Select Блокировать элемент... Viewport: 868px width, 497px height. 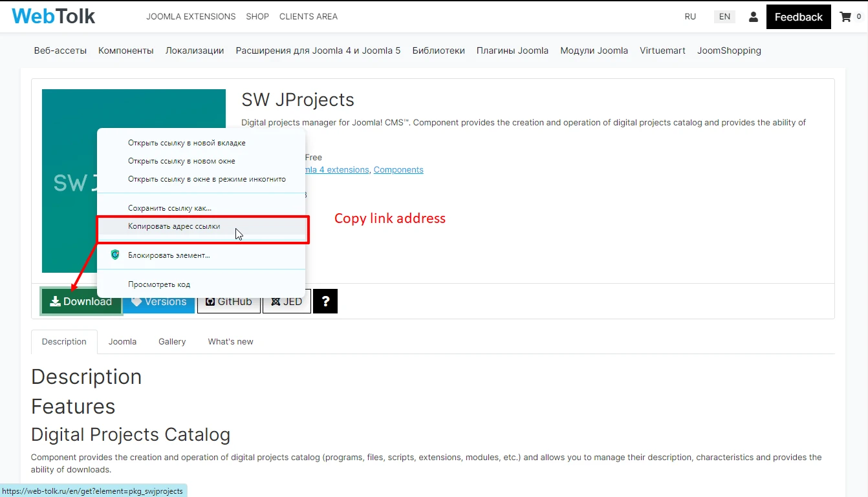pyautogui.click(x=201, y=255)
